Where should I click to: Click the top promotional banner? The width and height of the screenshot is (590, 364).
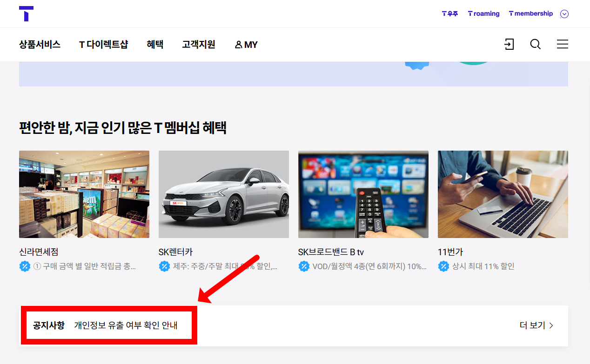(x=294, y=74)
